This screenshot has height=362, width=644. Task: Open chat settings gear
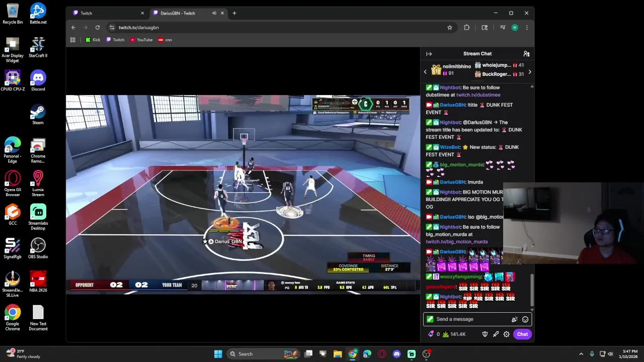(x=506, y=334)
